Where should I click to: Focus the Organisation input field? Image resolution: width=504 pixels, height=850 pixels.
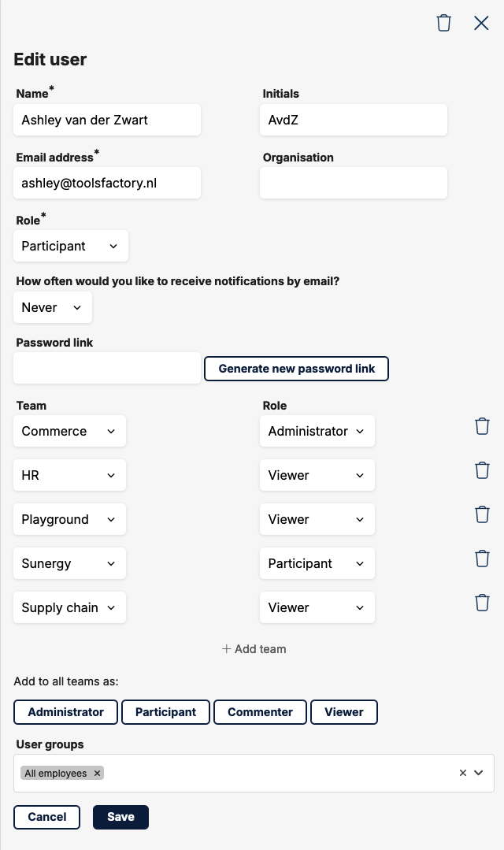pyautogui.click(x=354, y=184)
